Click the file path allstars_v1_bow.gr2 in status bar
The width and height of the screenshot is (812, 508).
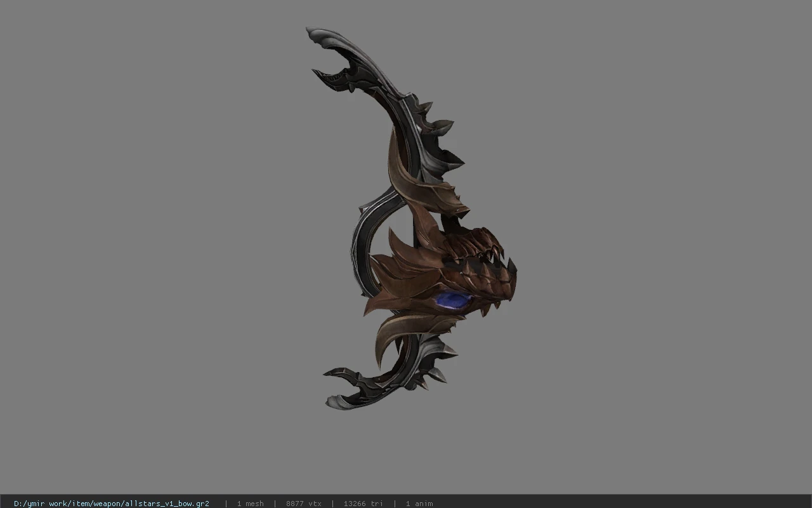pos(112,504)
